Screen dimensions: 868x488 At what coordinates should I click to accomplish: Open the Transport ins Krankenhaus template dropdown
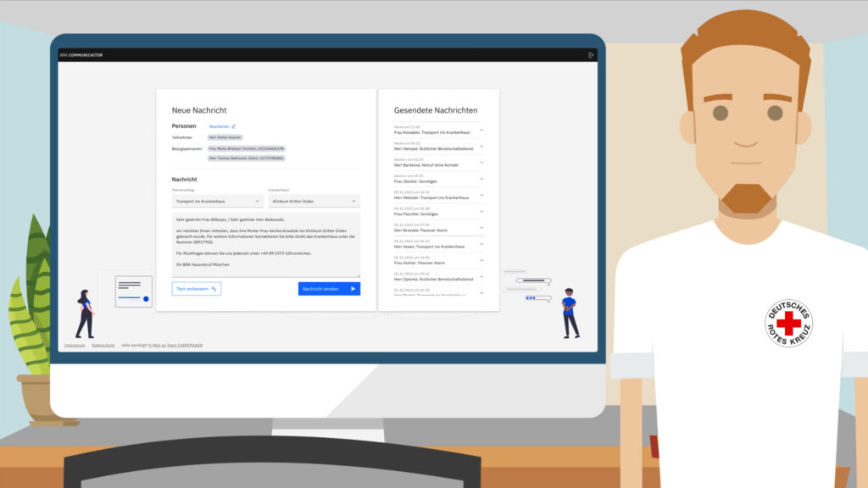point(216,202)
